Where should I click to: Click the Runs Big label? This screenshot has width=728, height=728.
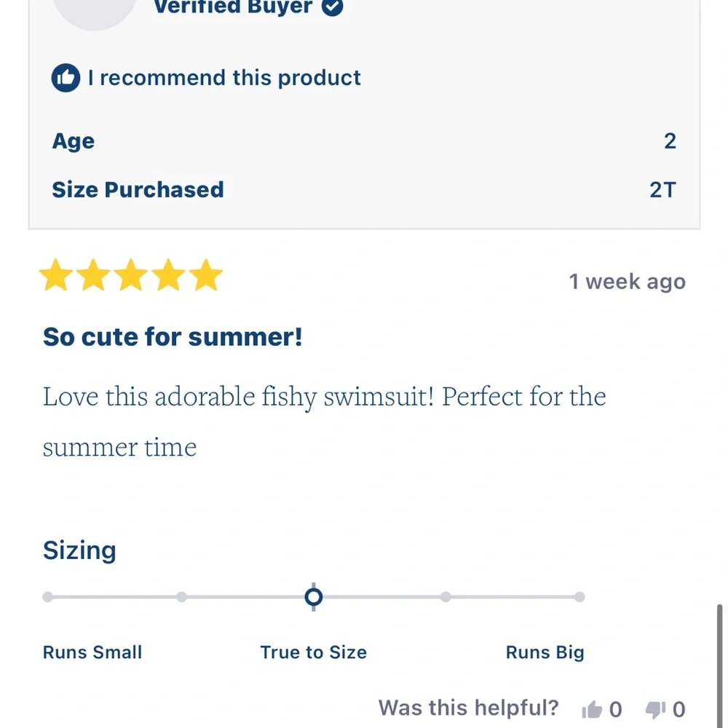[x=545, y=652]
